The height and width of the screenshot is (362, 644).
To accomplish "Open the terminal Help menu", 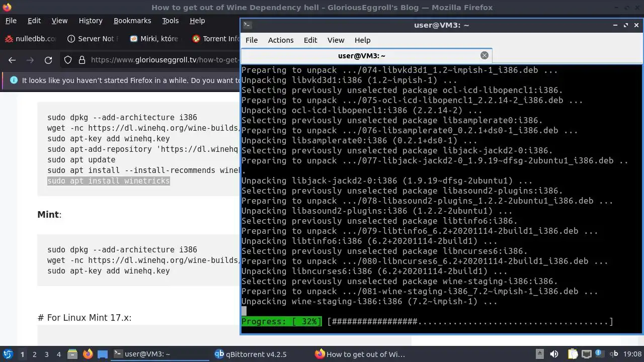I will pyautogui.click(x=362, y=40).
